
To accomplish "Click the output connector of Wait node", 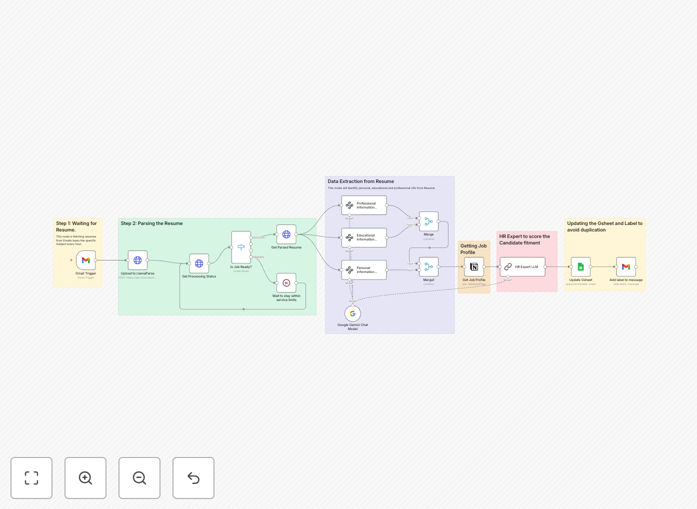I will coord(297,283).
